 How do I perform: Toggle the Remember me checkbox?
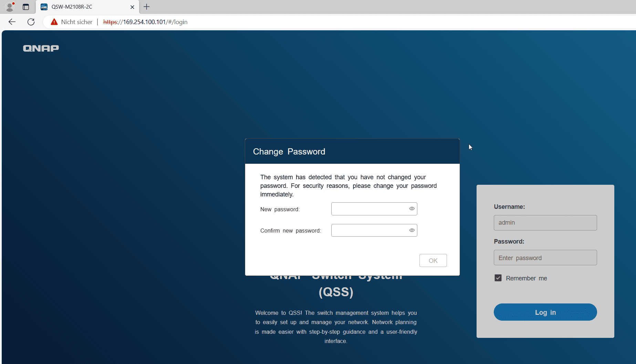click(x=498, y=278)
